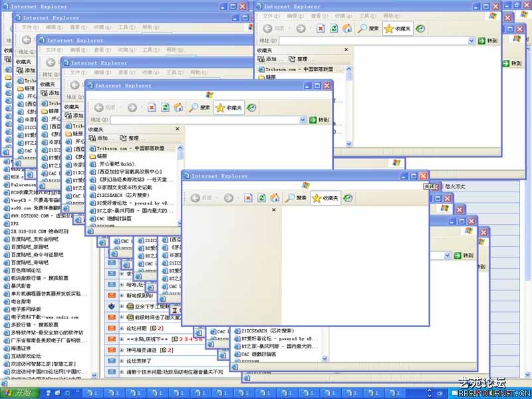532x399 pixels.
Task: Click down arrow of top-right window's favorites scrollbar
Action: click(x=348, y=144)
